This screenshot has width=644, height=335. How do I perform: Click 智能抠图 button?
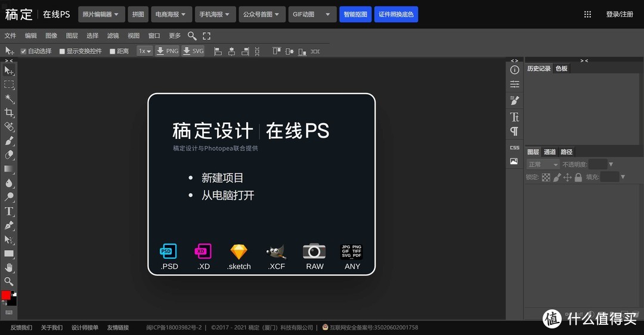pyautogui.click(x=355, y=14)
